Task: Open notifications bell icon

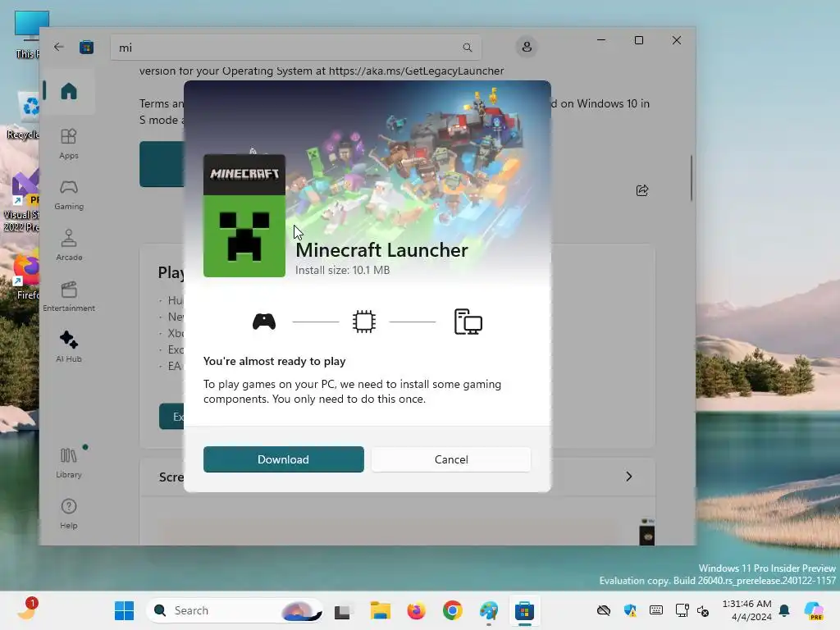Action: coord(784,610)
